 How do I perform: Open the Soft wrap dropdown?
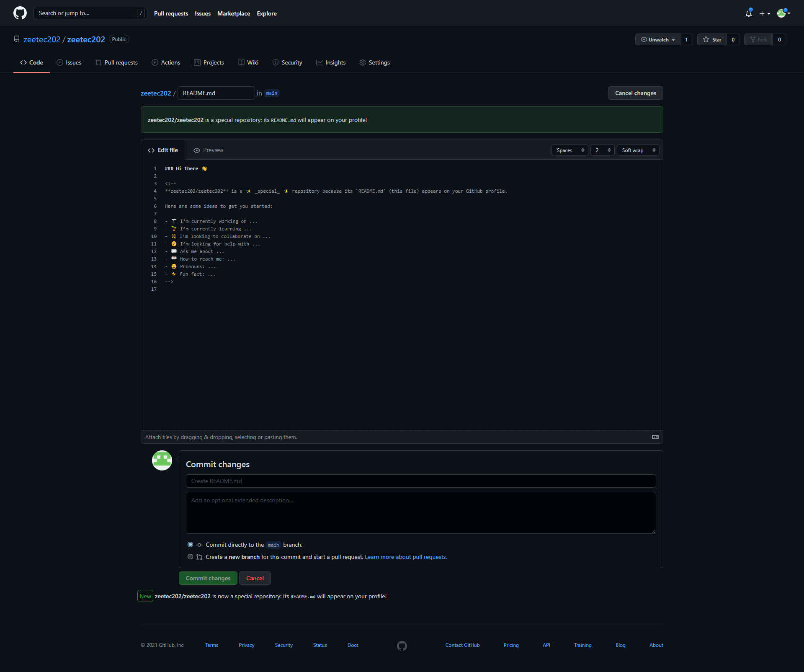click(637, 150)
